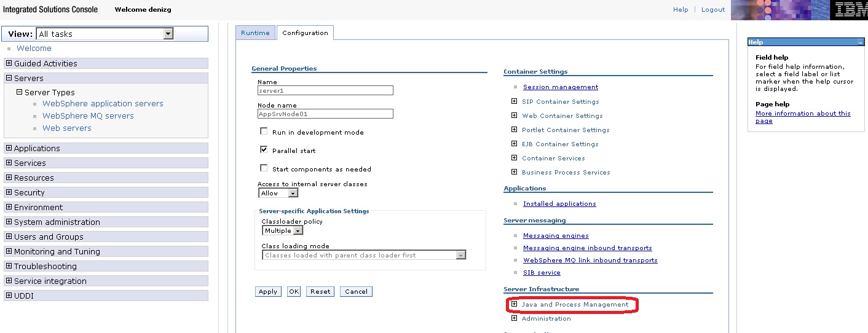The height and width of the screenshot is (333, 868).
Task: Expand Business Process Services plus icon
Action: (514, 172)
